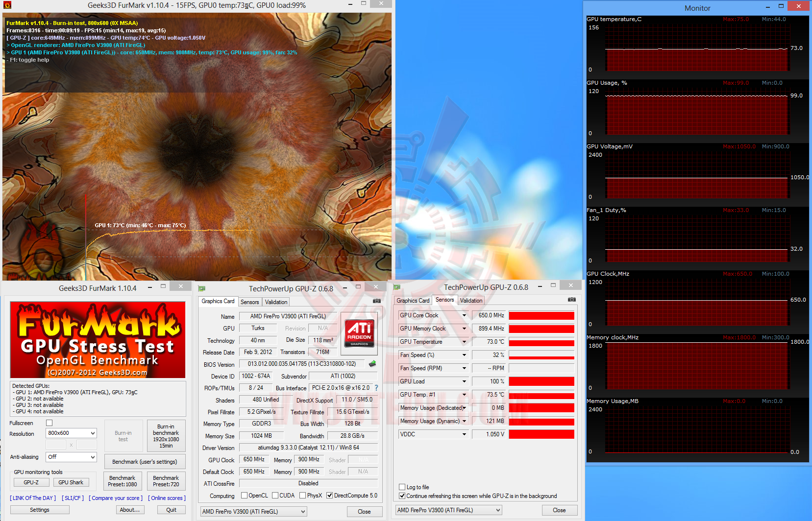Open the FurMark About dialog
The height and width of the screenshot is (521, 812).
coord(130,510)
